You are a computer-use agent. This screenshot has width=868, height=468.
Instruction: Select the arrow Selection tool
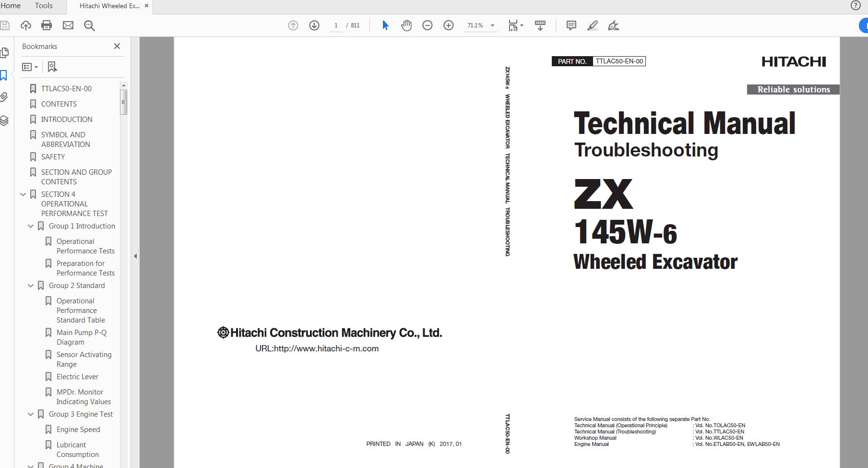(x=385, y=25)
